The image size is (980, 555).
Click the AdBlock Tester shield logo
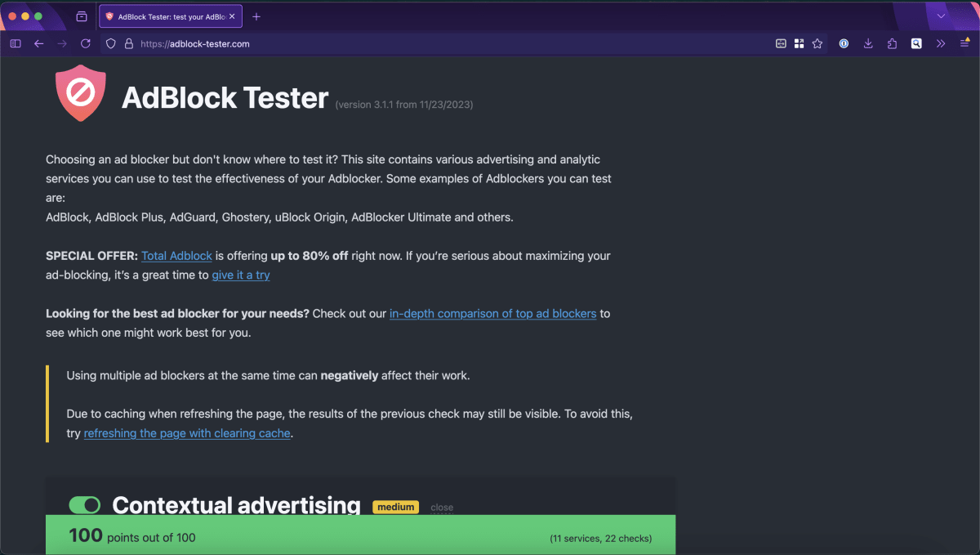tap(81, 93)
